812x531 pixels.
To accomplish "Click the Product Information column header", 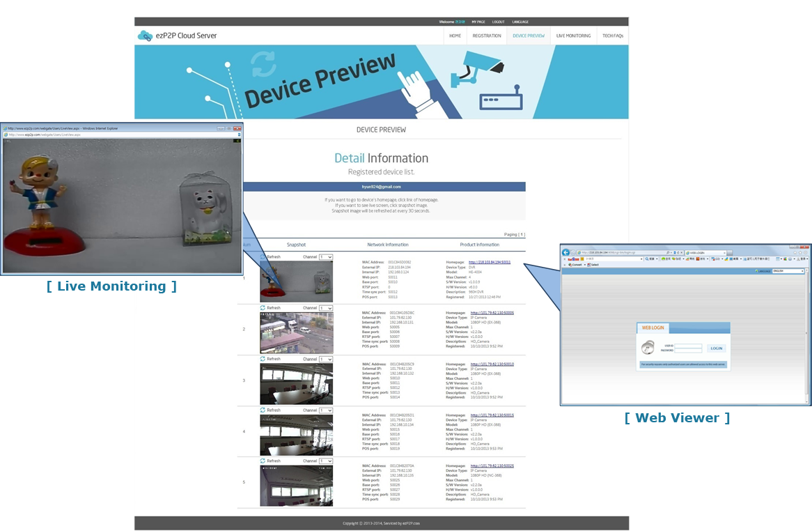I will point(480,245).
